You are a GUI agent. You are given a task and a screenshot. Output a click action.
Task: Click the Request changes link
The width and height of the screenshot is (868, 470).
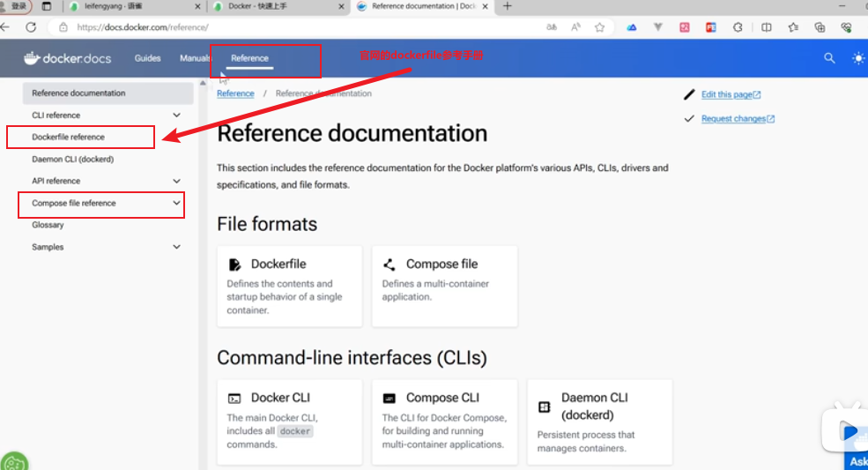[738, 119]
